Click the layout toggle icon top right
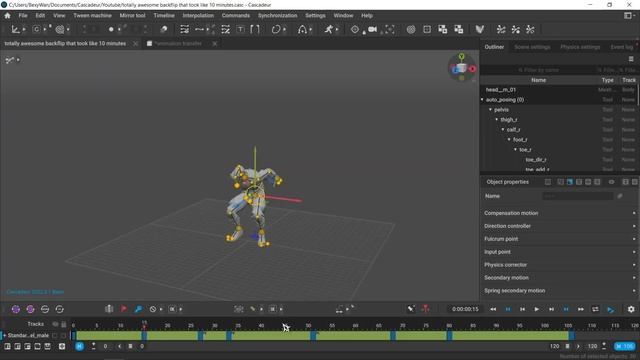Screen dimensions: 640x360 (x=628, y=16)
